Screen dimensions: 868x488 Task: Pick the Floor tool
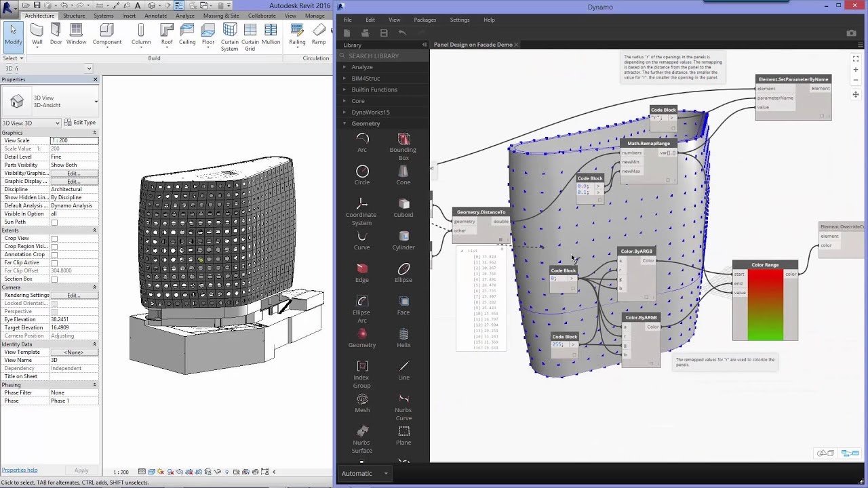(x=208, y=35)
